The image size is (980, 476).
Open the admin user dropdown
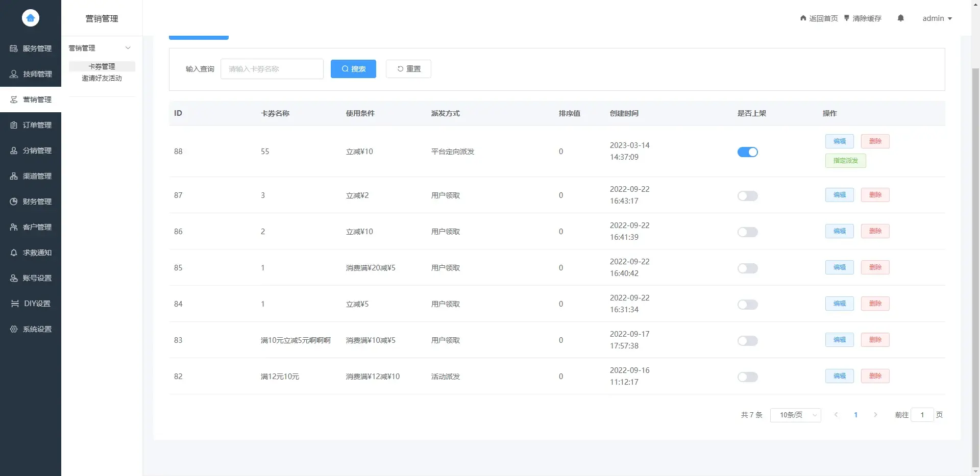(x=937, y=18)
